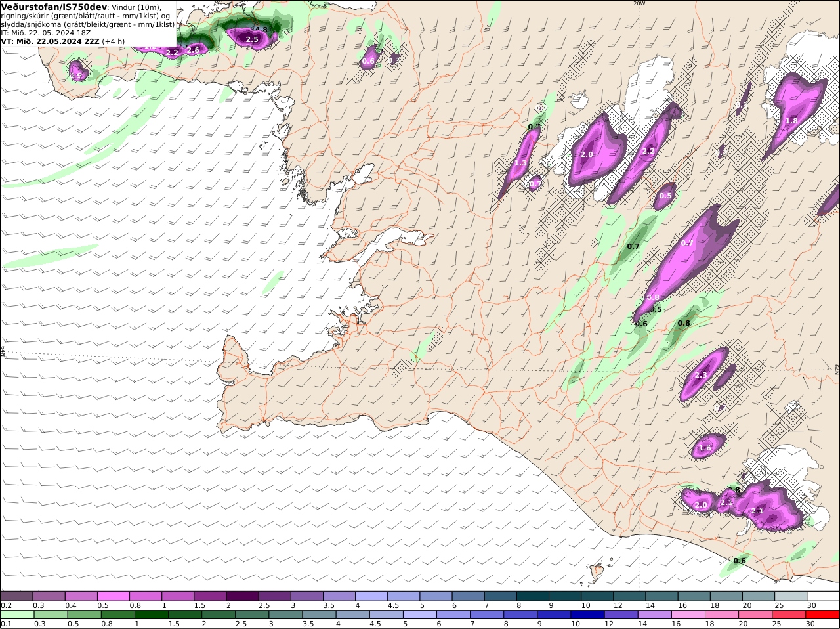The height and width of the screenshot is (629, 840).
Task: Click the '0.6' value near the south coast
Action: pyautogui.click(x=740, y=561)
